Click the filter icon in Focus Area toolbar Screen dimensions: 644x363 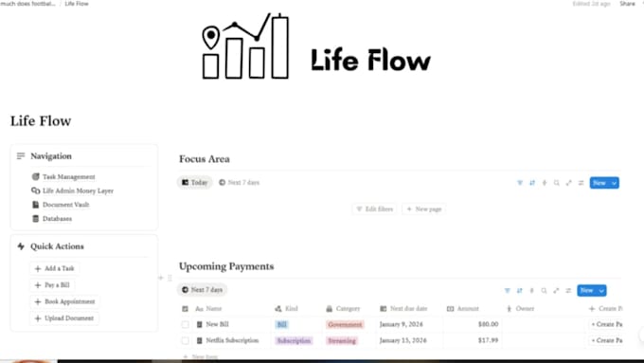click(x=520, y=183)
